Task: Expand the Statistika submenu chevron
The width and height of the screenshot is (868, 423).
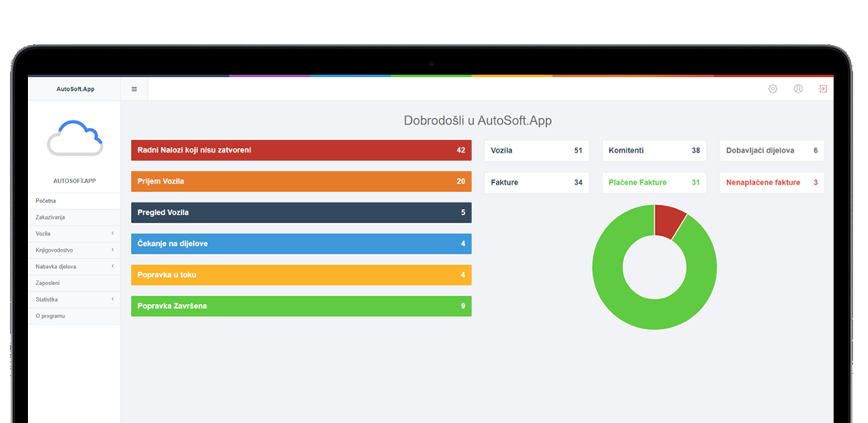Action: 112,299
